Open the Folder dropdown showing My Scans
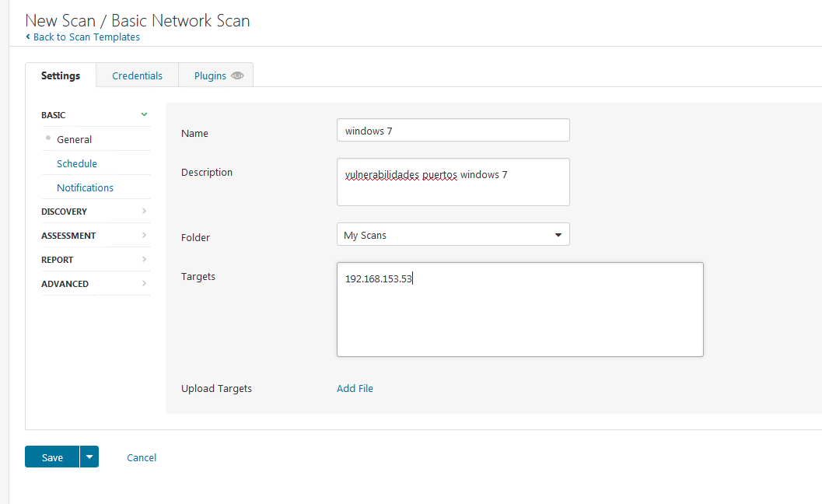This screenshot has height=504, width=822. [x=453, y=234]
